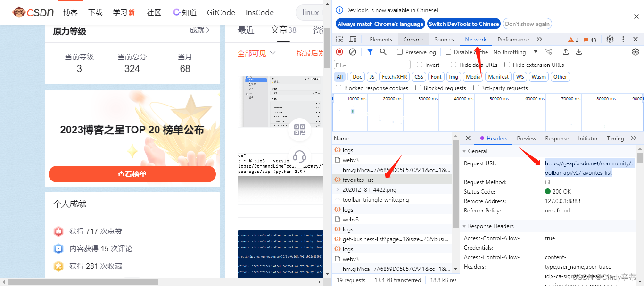The width and height of the screenshot is (644, 286).
Task: Select the Inspect element tool
Action: tap(339, 40)
